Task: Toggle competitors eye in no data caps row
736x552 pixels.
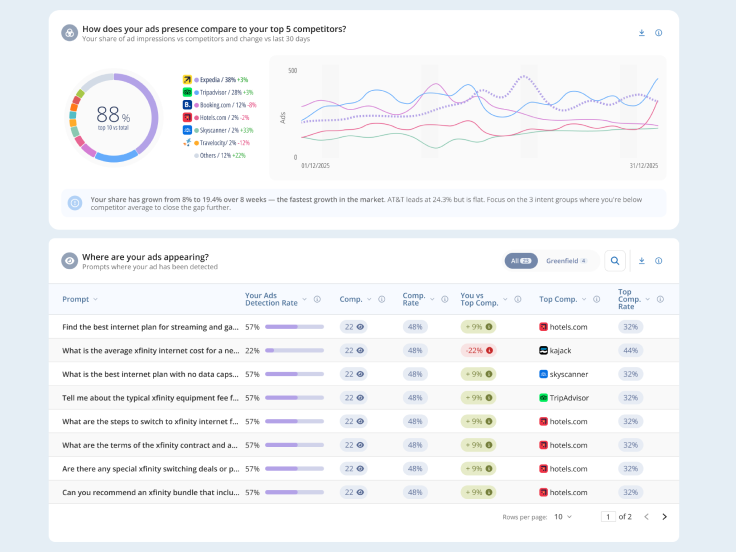Action: pyautogui.click(x=360, y=374)
